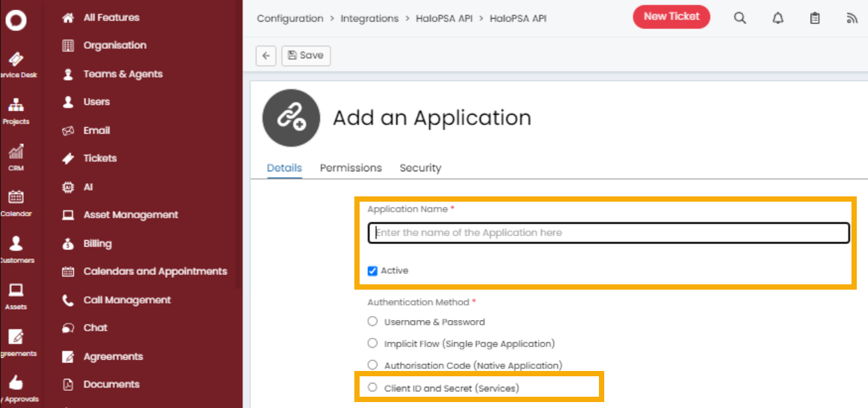The image size is (868, 408).
Task: Choose Username & Password authentication
Action: (x=372, y=321)
